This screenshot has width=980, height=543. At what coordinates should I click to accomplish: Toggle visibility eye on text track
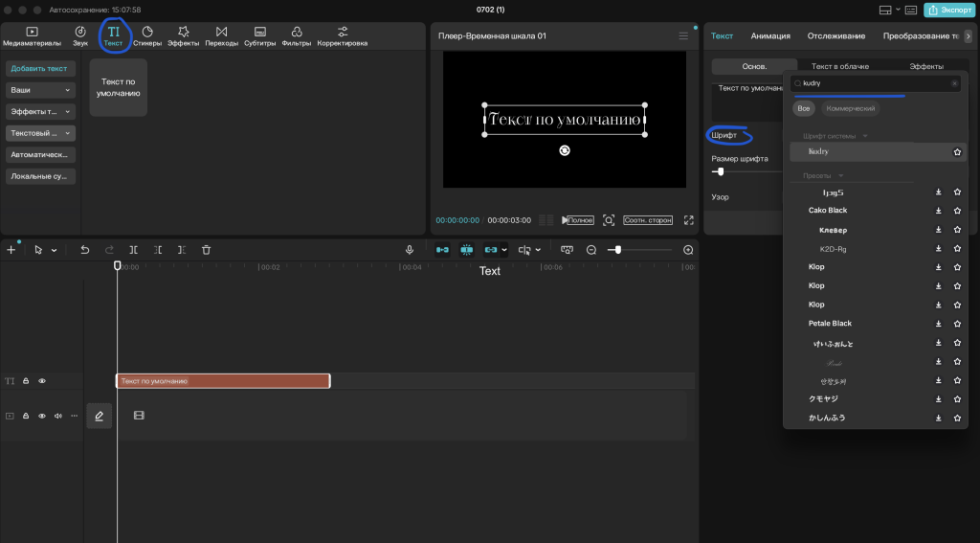point(42,381)
